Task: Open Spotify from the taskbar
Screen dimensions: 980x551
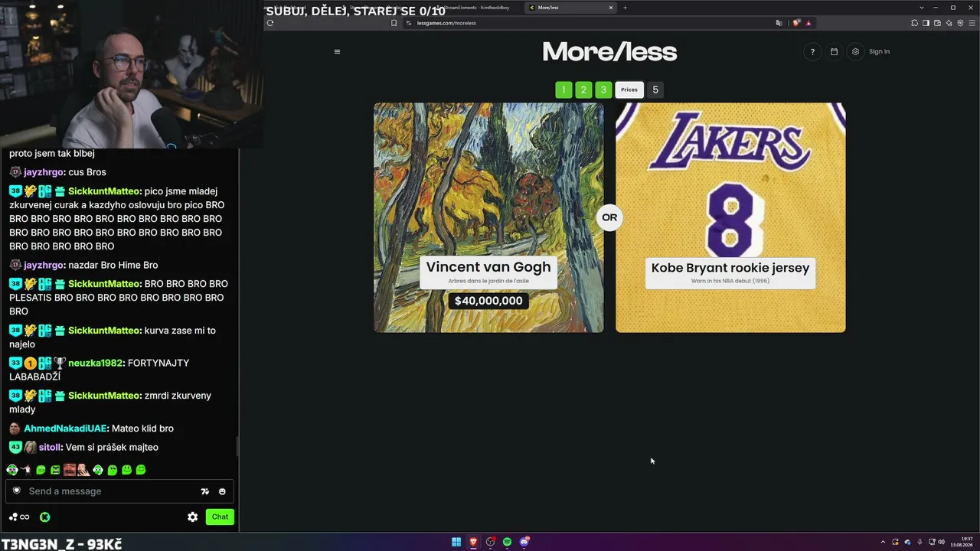Action: (x=507, y=542)
